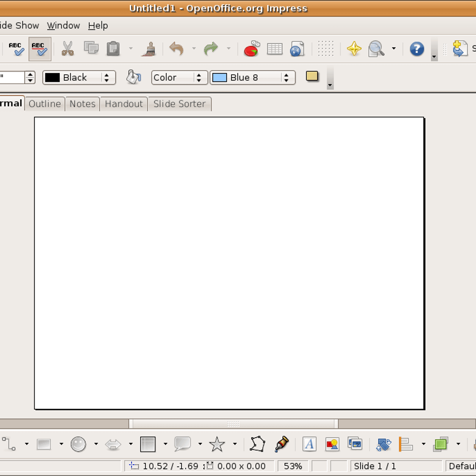Open the Block Arrows dropdown arrow
Image resolution: width=476 pixels, height=476 pixels.
(131, 444)
